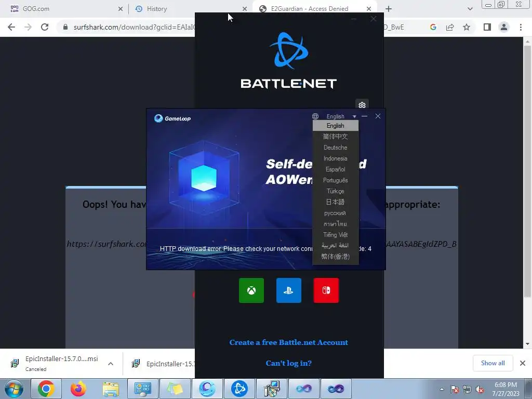The image size is (532, 399).
Task: Bookmark this page star icon
Action: pos(467,27)
